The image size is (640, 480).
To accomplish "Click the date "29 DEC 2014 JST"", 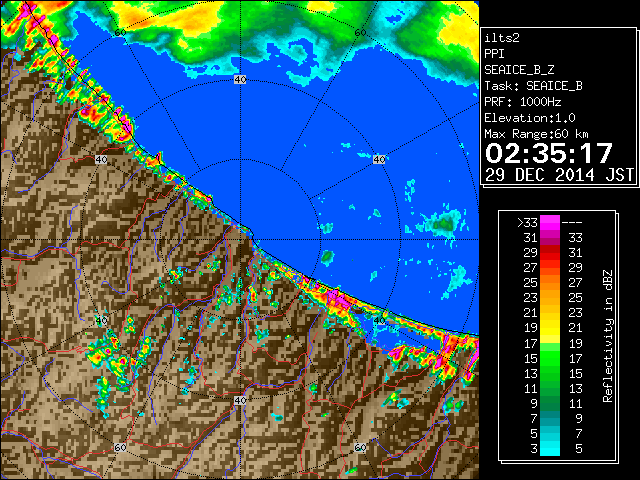I will point(560,175).
